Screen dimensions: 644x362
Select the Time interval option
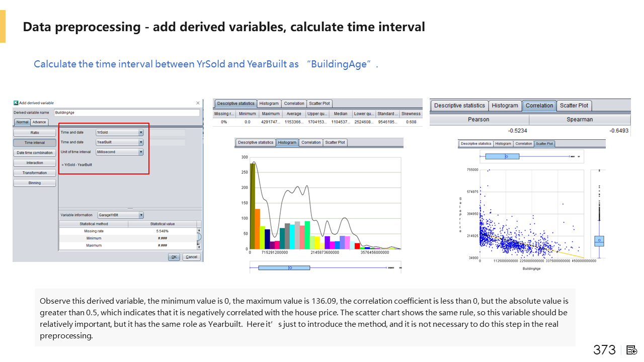(35, 143)
